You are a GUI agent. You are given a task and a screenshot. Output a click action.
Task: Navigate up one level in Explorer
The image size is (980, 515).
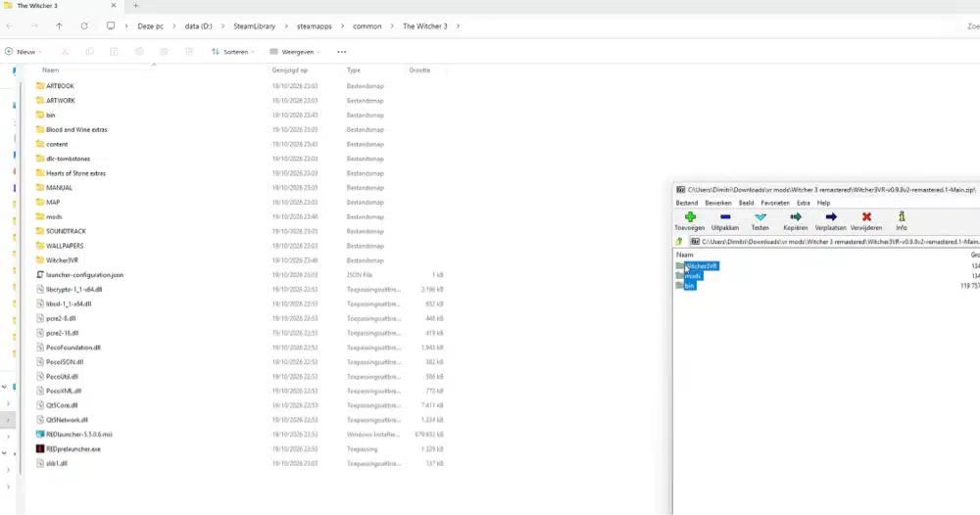pos(60,26)
